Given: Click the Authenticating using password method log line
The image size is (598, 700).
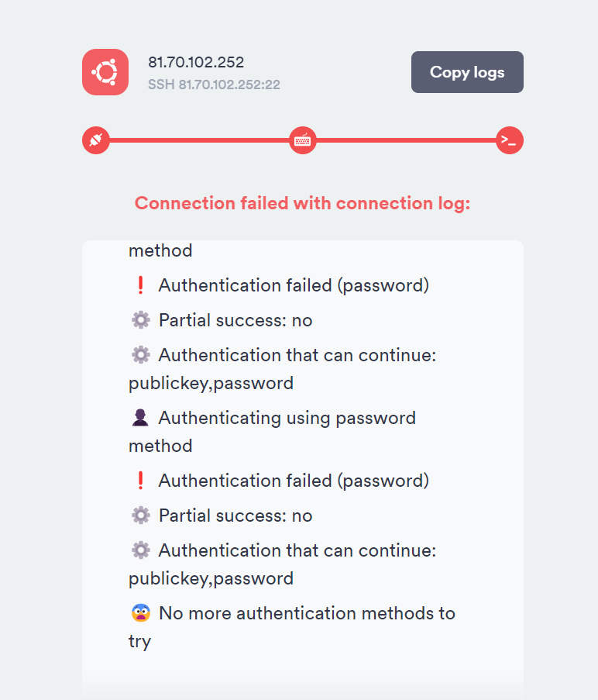Looking at the screenshot, I should tap(273, 432).
